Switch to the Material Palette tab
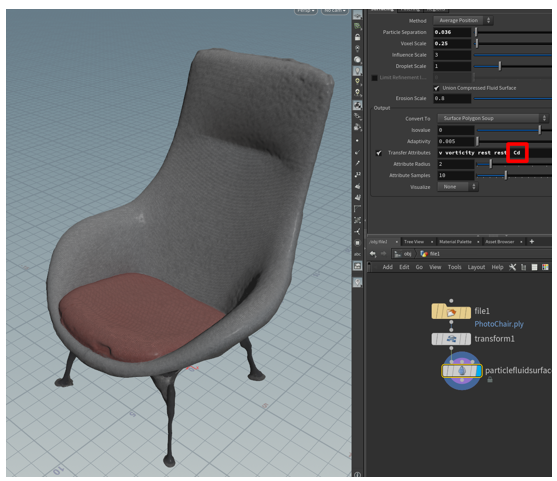The height and width of the screenshot is (481, 557). coord(455,242)
